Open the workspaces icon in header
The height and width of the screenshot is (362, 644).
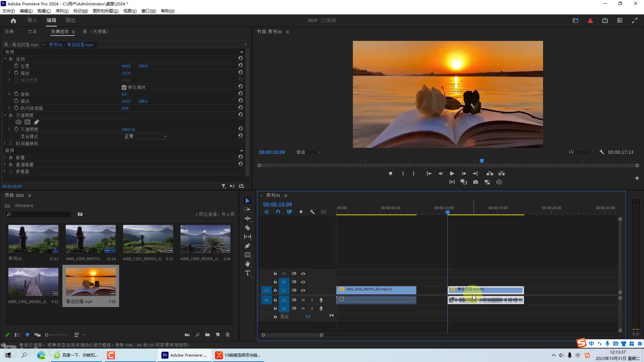click(620, 20)
